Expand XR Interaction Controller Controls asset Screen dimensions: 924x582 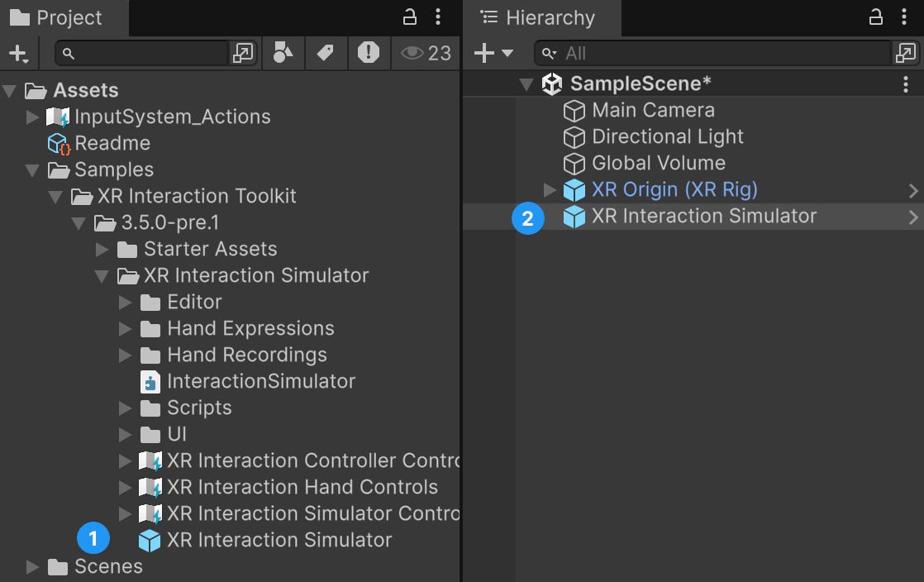click(x=126, y=461)
